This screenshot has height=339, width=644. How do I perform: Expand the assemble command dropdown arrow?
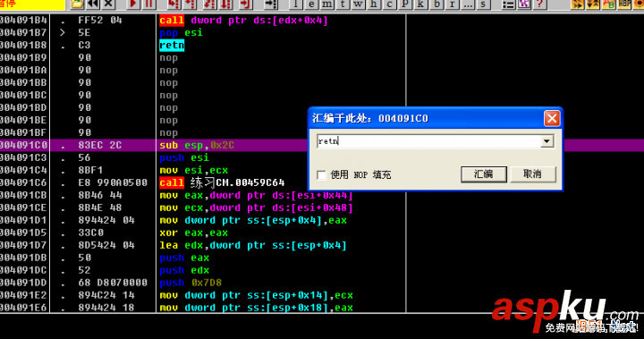547,141
